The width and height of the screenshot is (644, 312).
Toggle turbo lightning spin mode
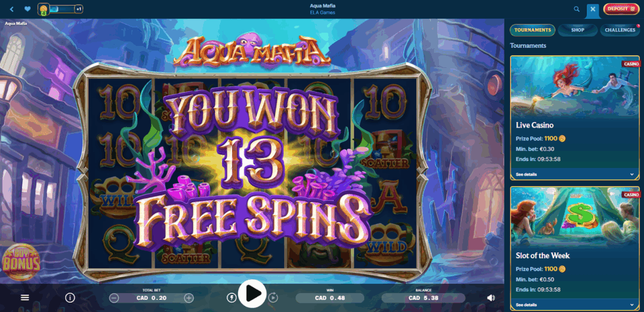(231, 298)
